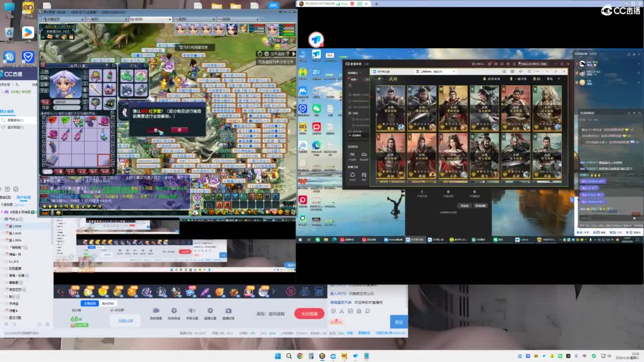Viewport: 644px width, 362px height.
Task: Click the red 关闭直播 button
Action: point(309,313)
